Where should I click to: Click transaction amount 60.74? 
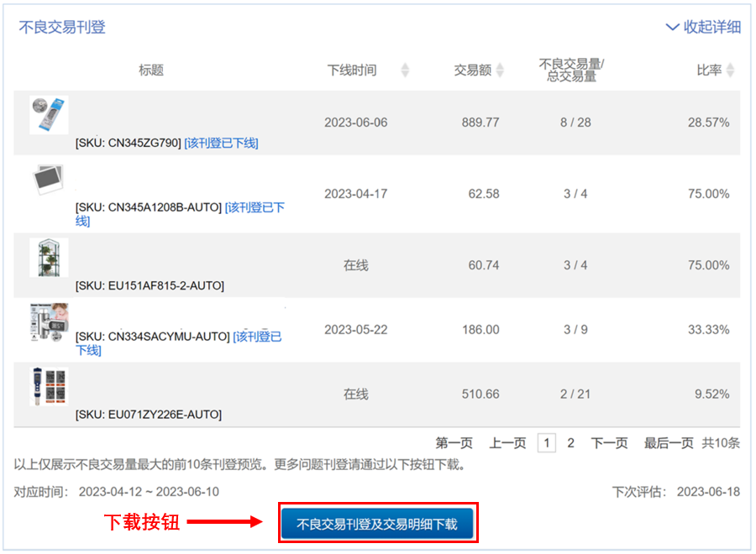click(x=484, y=265)
